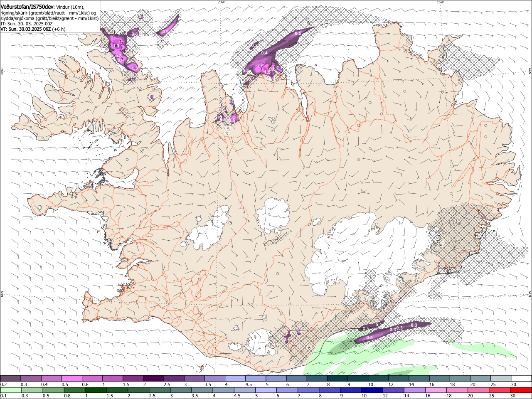Select snow scale swatch between 20 and 25
This screenshot has width=532, height=399.
[481, 378]
